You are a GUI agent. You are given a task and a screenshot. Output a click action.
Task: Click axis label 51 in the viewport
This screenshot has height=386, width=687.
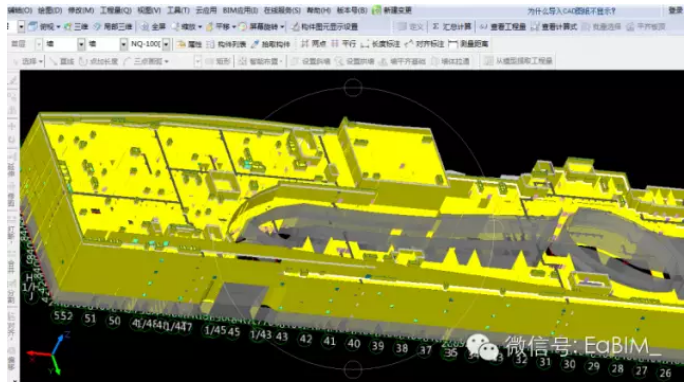tap(90, 319)
